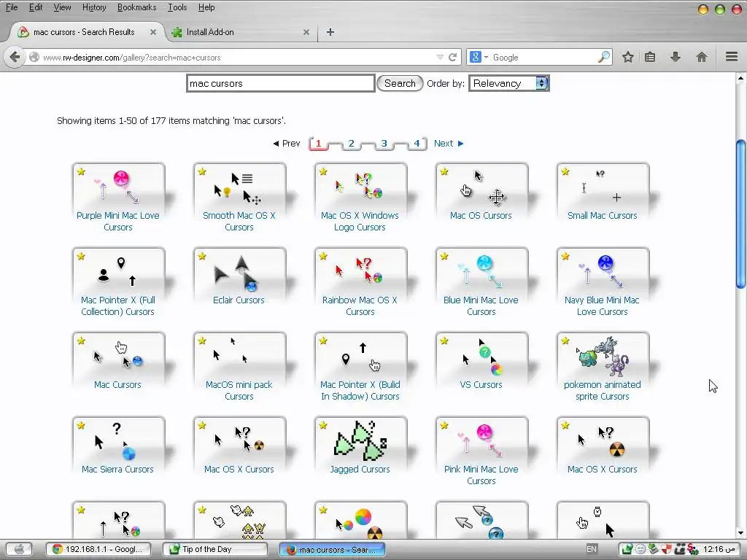This screenshot has width=747, height=560.
Task: Open the View menu
Action: point(63,7)
